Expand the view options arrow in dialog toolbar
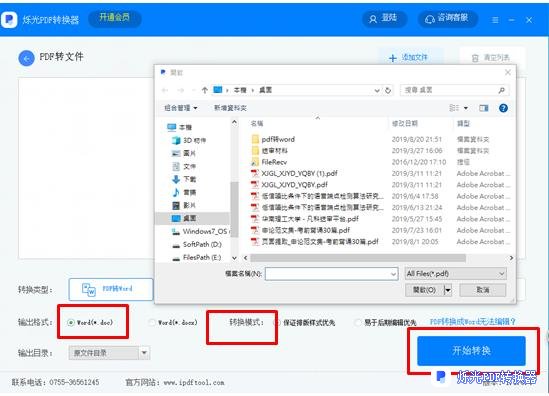This screenshot has width=549, height=396. (x=466, y=108)
